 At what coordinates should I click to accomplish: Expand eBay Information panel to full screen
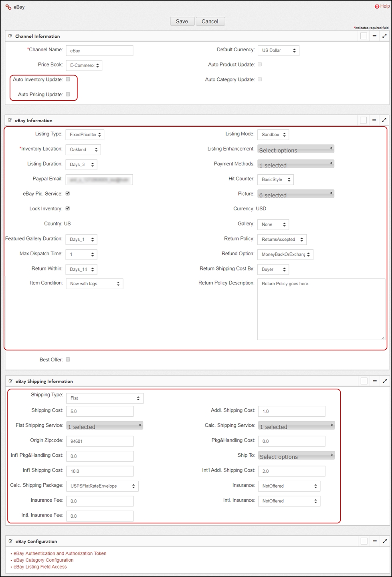384,120
